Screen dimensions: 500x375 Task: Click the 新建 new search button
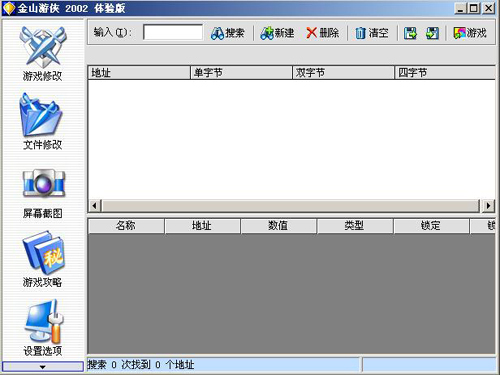click(277, 33)
